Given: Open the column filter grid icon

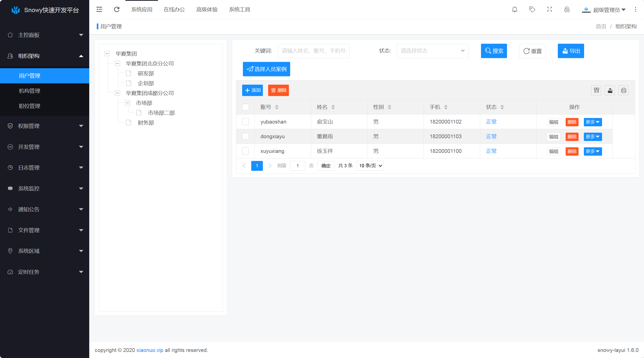Looking at the screenshot, I should (596, 90).
